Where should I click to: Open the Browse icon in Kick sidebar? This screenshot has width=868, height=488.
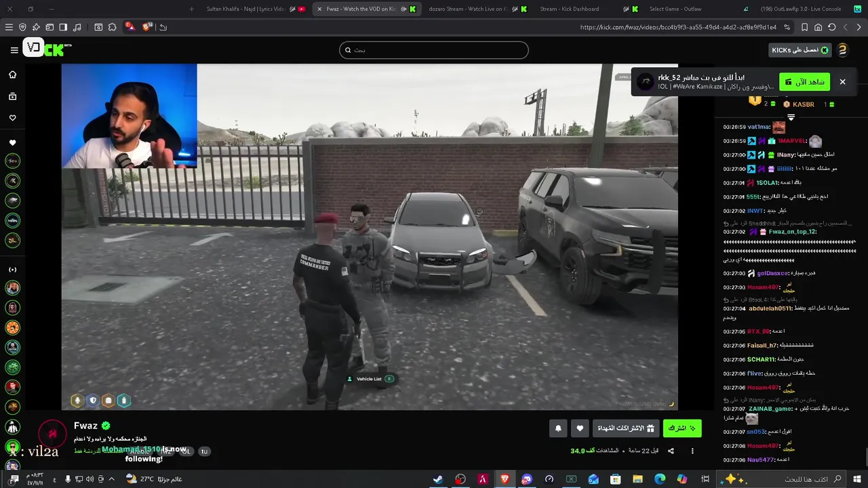point(12,96)
